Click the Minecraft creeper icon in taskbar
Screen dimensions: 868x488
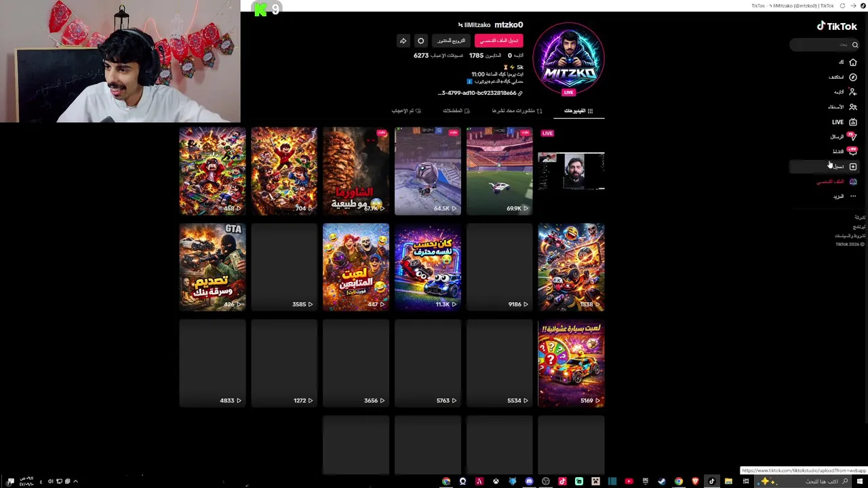(x=595, y=481)
